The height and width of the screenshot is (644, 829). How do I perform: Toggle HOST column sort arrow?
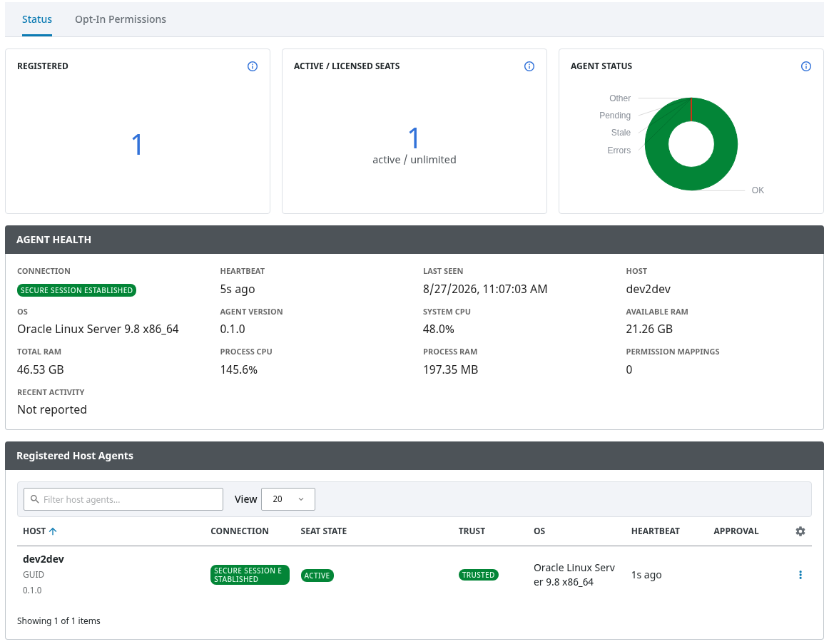pos(53,531)
